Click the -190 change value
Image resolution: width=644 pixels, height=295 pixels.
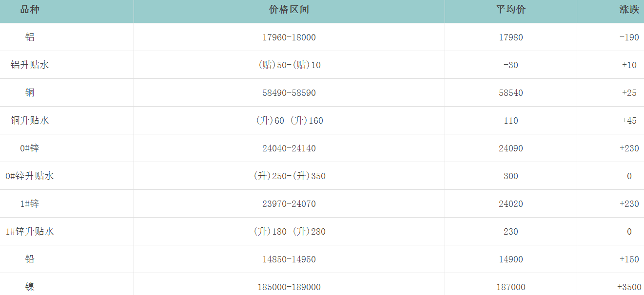click(x=629, y=37)
